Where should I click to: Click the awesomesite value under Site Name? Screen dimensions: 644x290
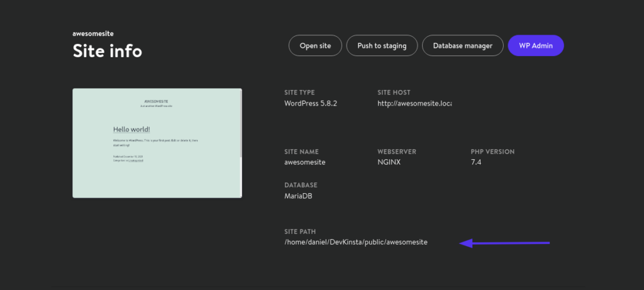[305, 162]
